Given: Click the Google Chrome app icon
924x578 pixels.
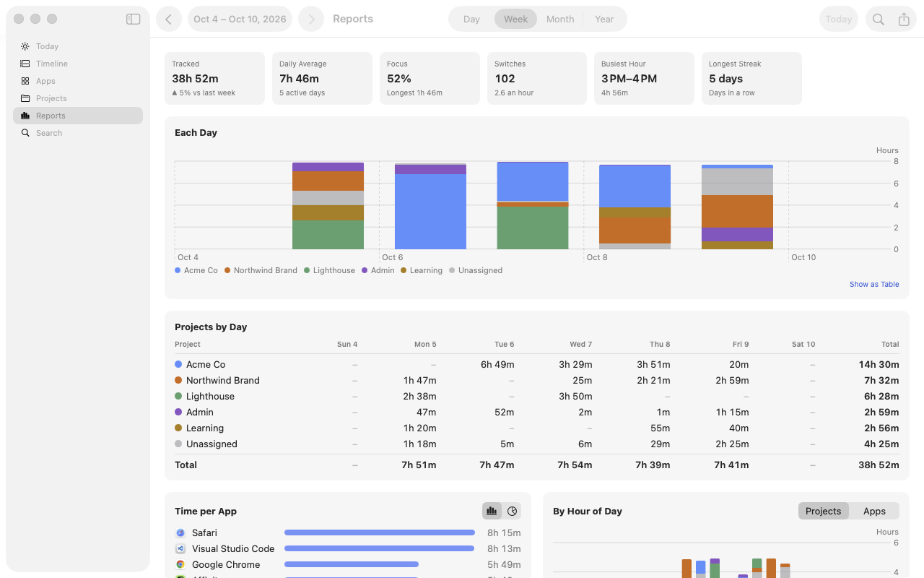Looking at the screenshot, I should pyautogui.click(x=180, y=564).
